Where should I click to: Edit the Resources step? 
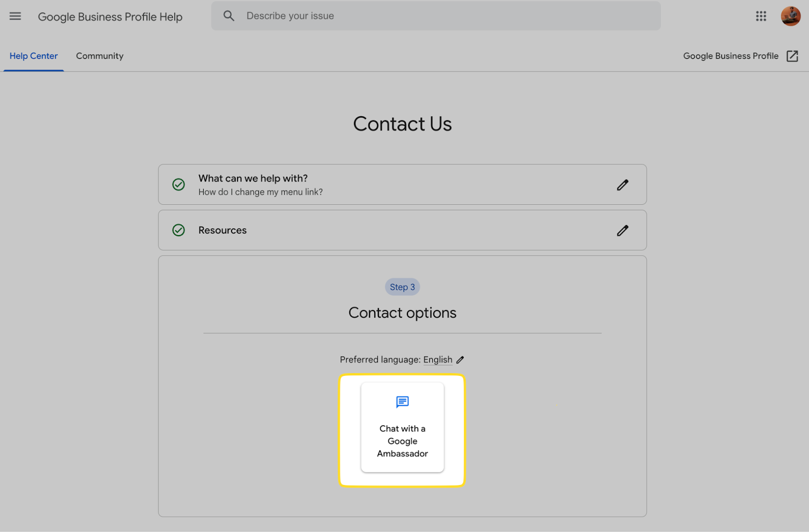tap(622, 231)
